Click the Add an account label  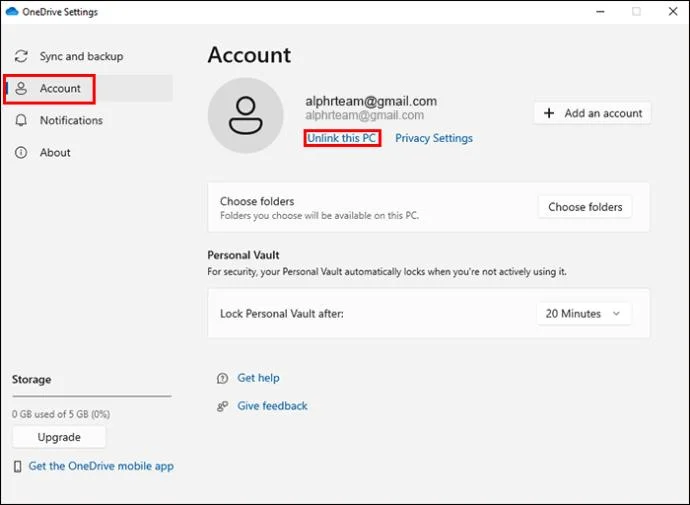point(603,113)
